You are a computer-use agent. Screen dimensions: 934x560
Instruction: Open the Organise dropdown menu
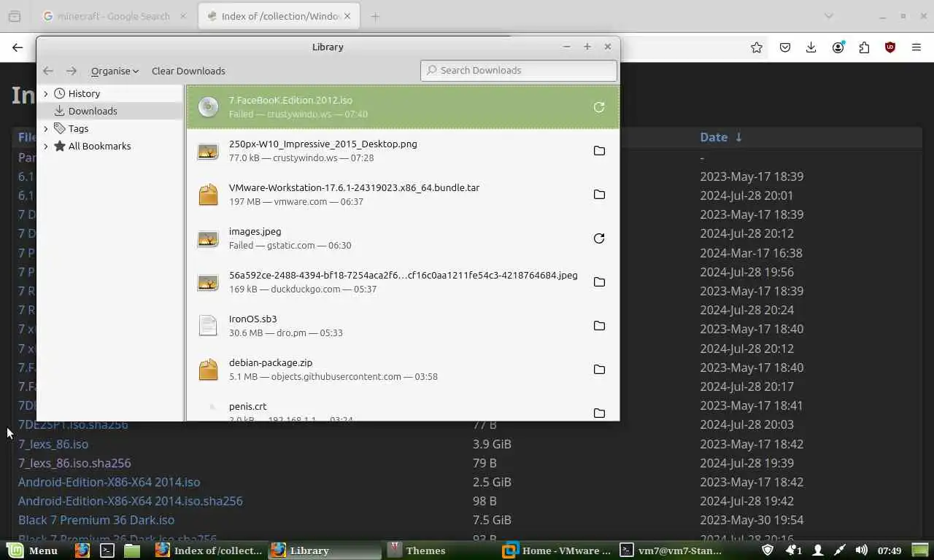(115, 71)
